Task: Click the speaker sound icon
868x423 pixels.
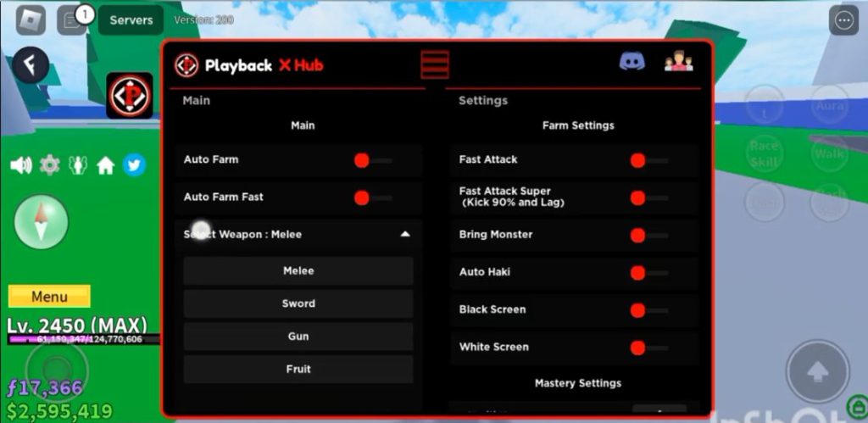Action: coord(21,165)
